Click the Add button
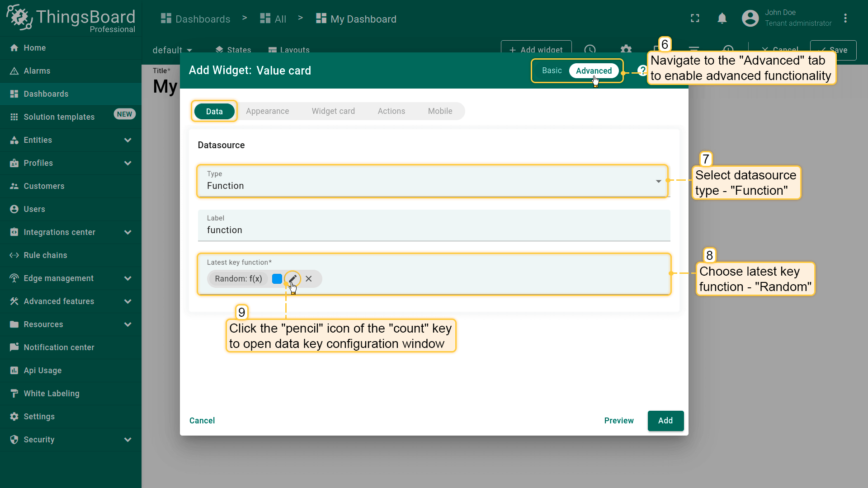This screenshot has height=488, width=868. (665, 421)
